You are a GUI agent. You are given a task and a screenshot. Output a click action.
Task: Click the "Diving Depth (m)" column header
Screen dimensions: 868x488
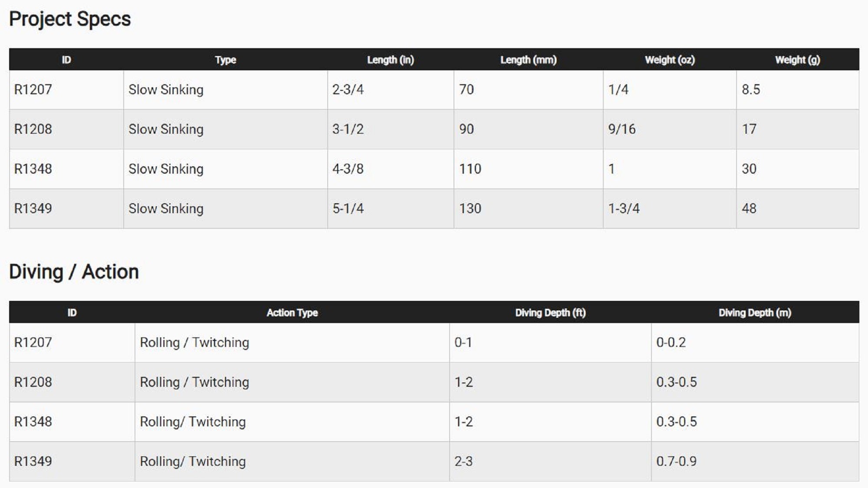click(x=755, y=313)
